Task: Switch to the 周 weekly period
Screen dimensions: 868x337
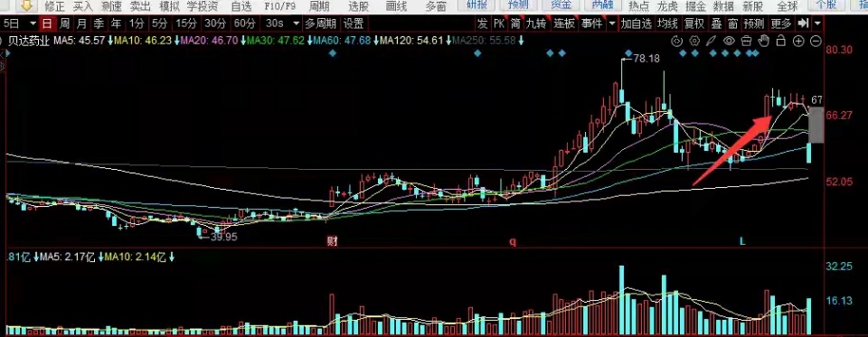Action: tap(64, 23)
